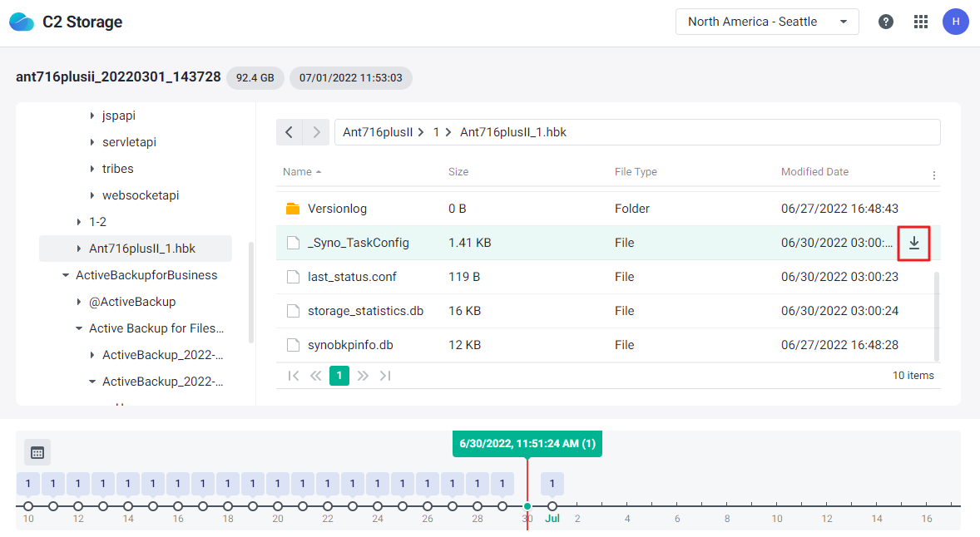The width and height of the screenshot is (980, 537).
Task: Select the timeline version marker at June 20
Action: coord(278,506)
